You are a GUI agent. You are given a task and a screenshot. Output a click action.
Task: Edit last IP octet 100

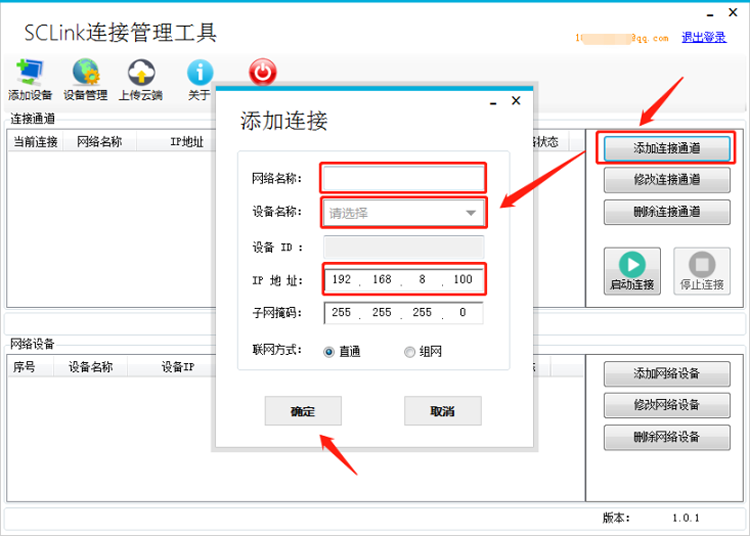[x=463, y=279]
